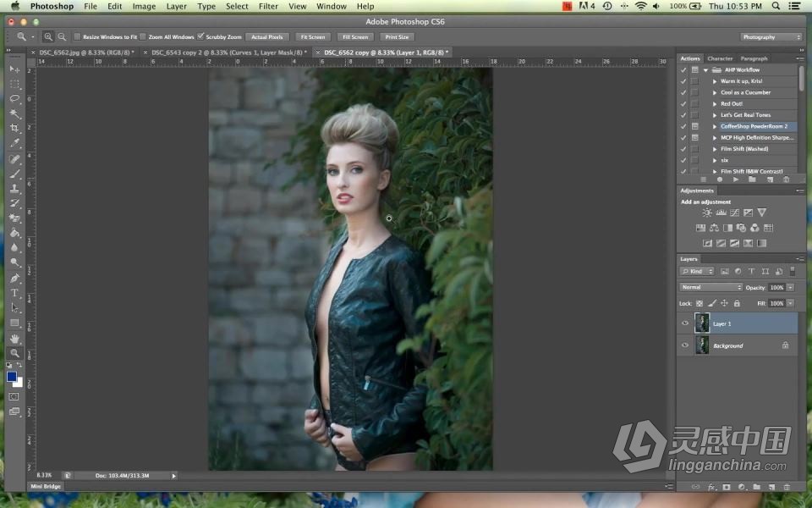Create a new layer
Image resolution: width=812 pixels, height=508 pixels.
click(x=771, y=487)
